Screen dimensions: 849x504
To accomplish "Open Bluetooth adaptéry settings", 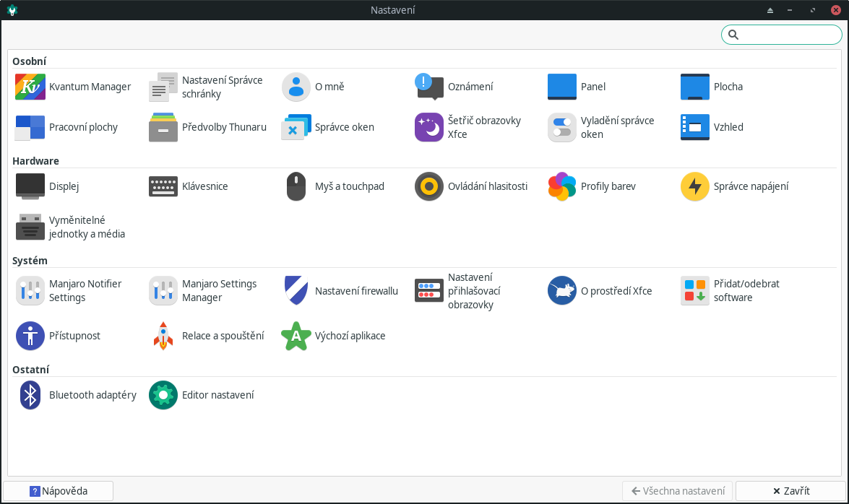I will click(x=30, y=395).
